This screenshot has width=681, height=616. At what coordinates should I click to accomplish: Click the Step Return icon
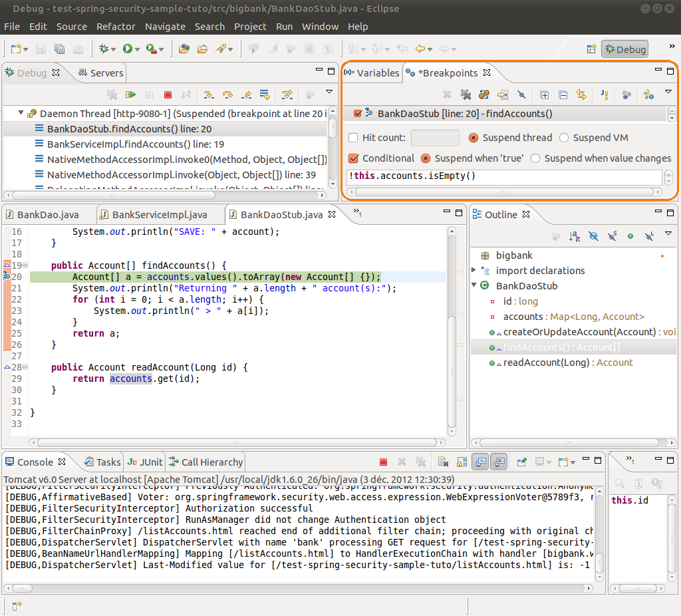(x=246, y=95)
